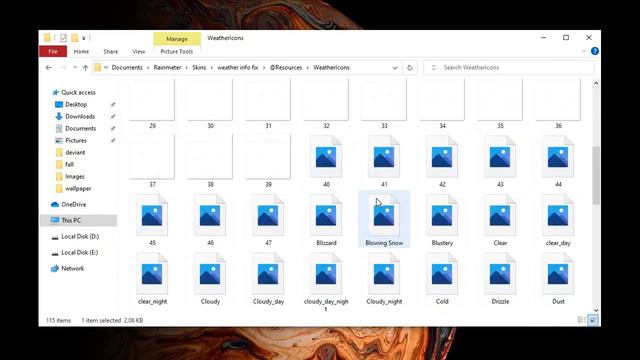Open the Picture Tools tab
640x360 pixels.
(x=177, y=51)
